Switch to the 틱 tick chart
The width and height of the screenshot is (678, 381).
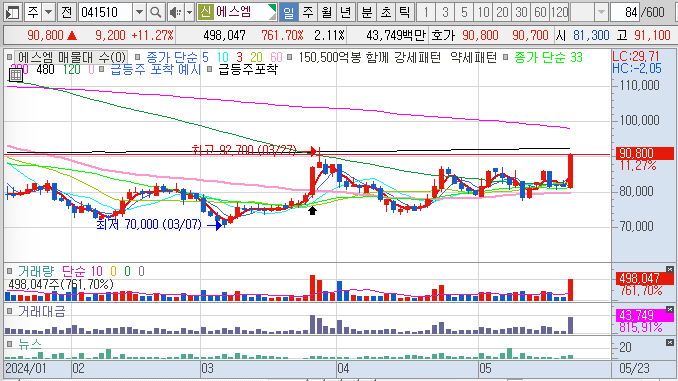tap(405, 12)
